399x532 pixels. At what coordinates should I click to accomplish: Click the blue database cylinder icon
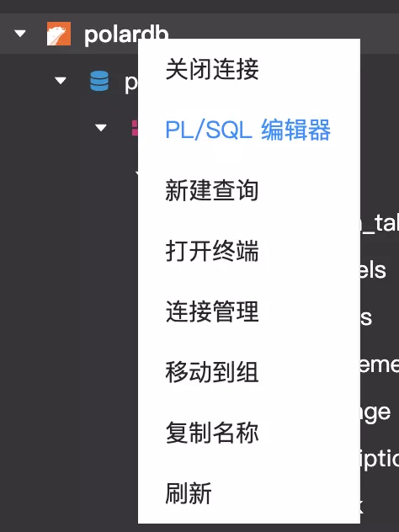(99, 81)
